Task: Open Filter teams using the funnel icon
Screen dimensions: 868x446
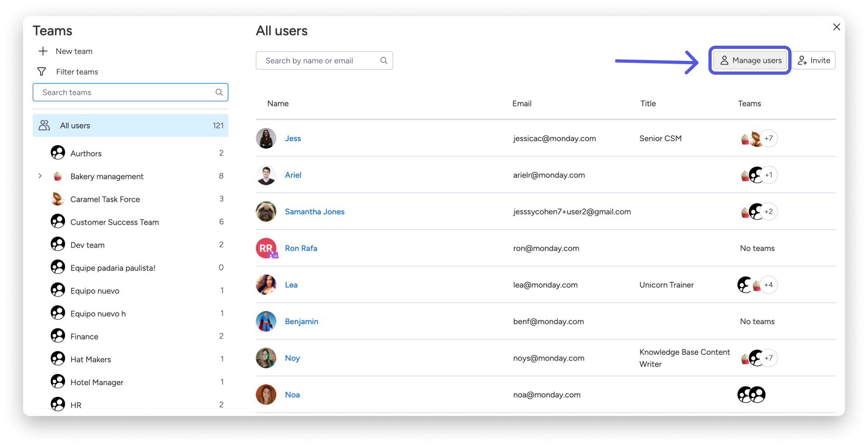Action: (x=42, y=71)
